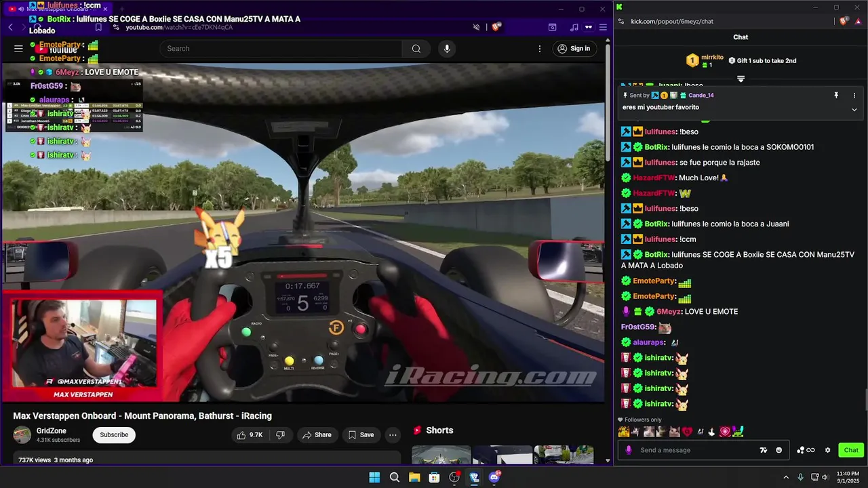This screenshot has width=868, height=488.
Task: Open more actions next to Save
Action: [393, 435]
